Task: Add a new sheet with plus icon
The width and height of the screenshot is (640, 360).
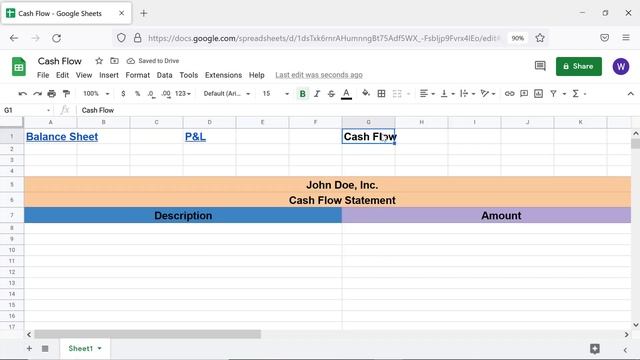Action: tap(29, 349)
